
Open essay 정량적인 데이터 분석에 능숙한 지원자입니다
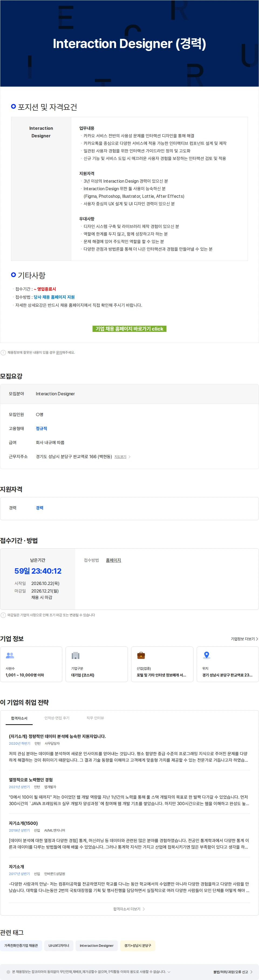click(57, 736)
